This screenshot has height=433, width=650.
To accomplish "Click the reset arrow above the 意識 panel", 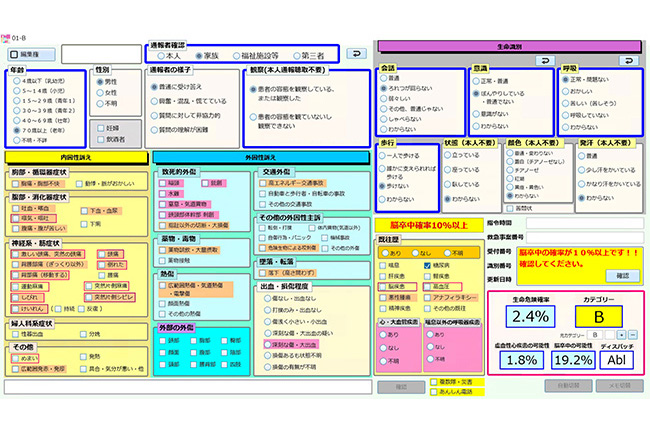I will point(545,60).
